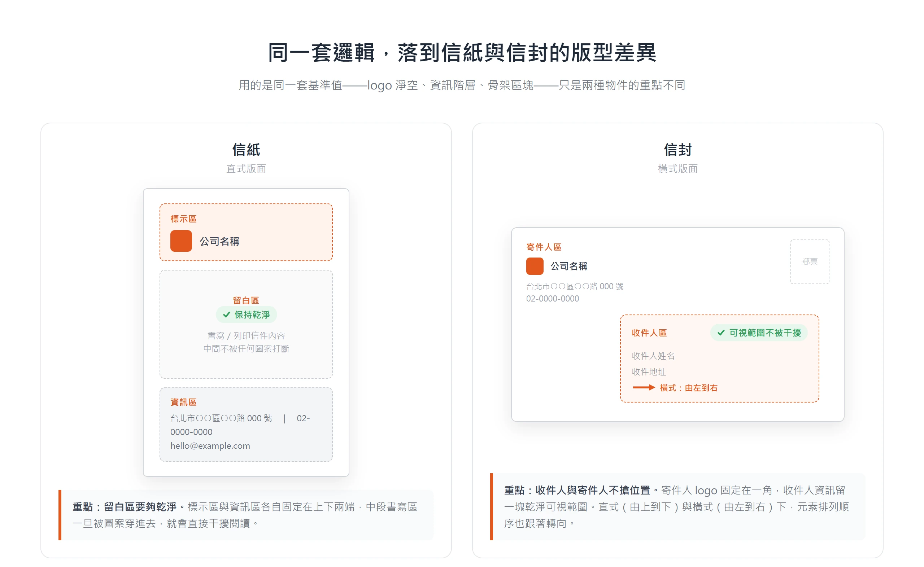This screenshot has height=567, width=924.
Task: Click the note 重點：留白區要夠乾淨
Action: pyautogui.click(x=246, y=515)
